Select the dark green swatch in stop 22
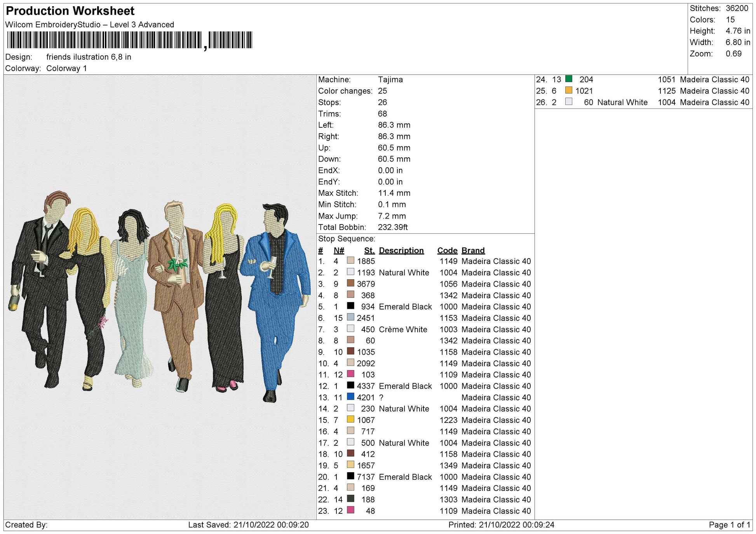Image resolution: width=756 pixels, height=534 pixels. [x=350, y=499]
